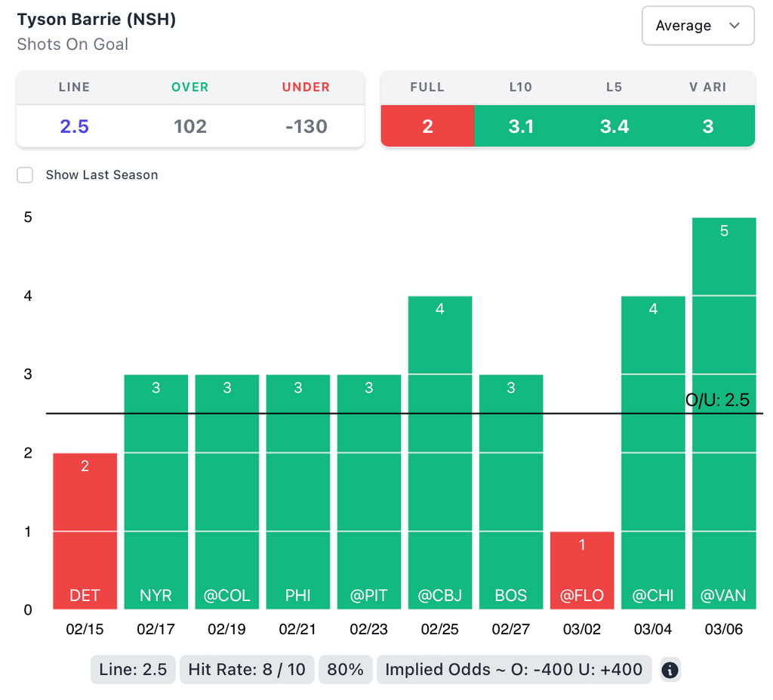This screenshot has height=700, width=773.
Task: Select the V ARI stat tab
Action: click(708, 126)
